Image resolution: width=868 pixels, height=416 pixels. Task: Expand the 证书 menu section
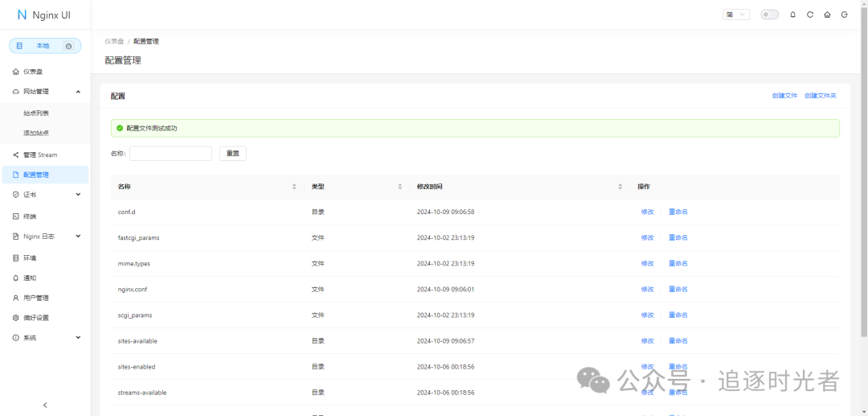click(78, 195)
